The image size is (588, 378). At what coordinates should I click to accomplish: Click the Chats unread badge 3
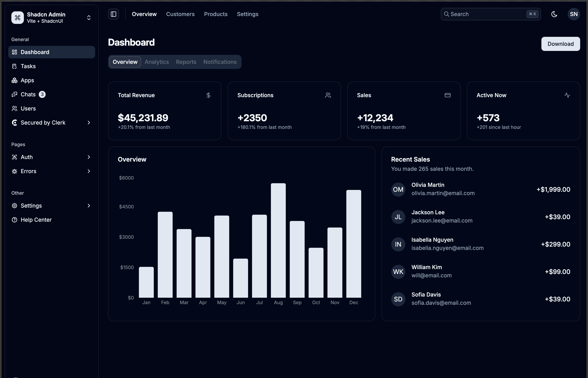(x=42, y=94)
